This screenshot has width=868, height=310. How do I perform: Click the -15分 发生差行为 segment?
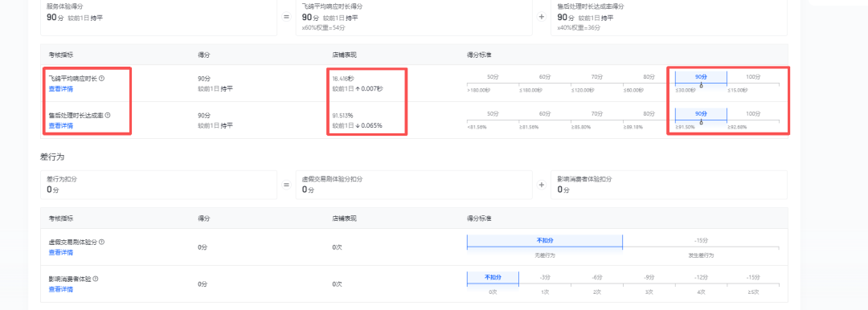(701, 241)
